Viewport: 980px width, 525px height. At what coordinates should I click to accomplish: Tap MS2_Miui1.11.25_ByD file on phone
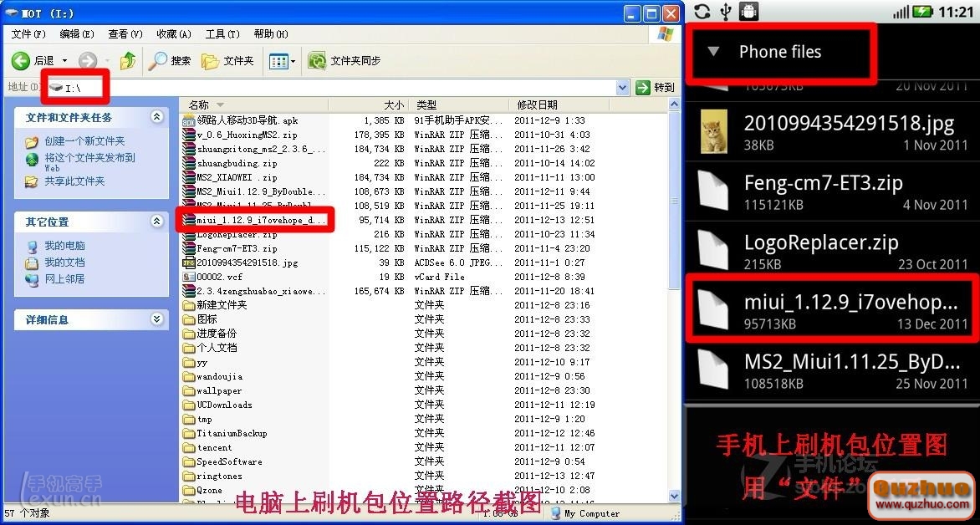[x=833, y=371]
